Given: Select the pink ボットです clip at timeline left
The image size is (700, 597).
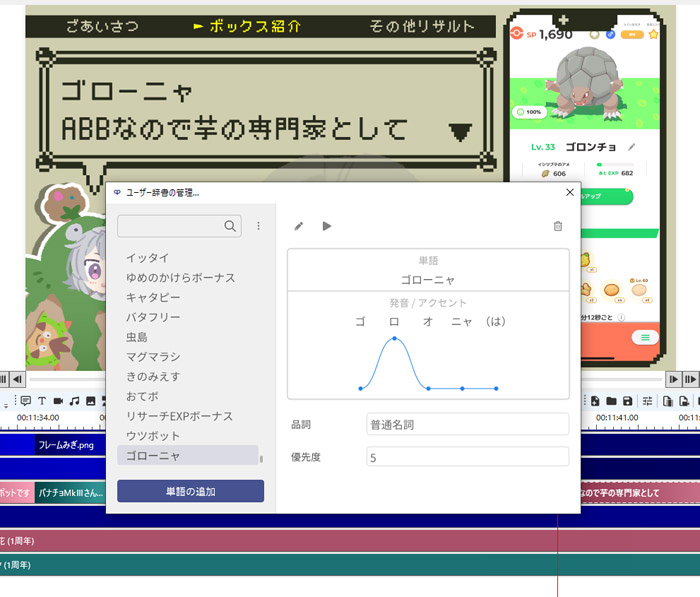Looking at the screenshot, I should point(17,493).
